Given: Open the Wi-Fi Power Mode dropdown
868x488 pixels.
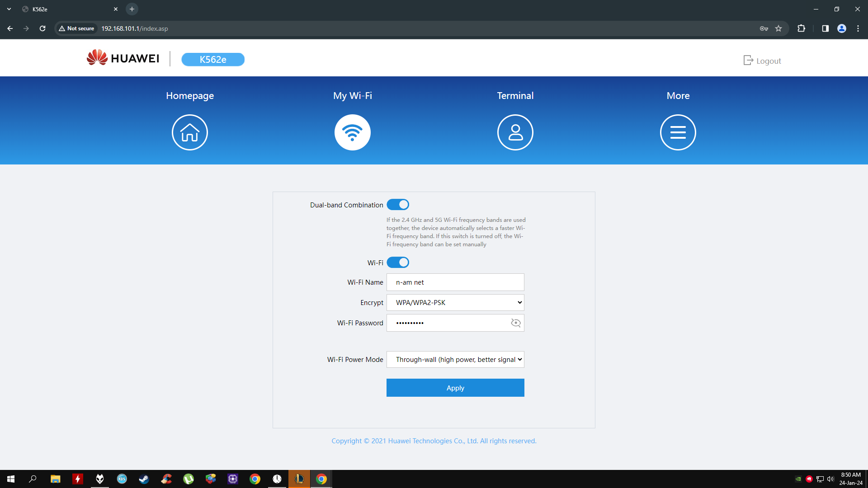Looking at the screenshot, I should pyautogui.click(x=455, y=360).
